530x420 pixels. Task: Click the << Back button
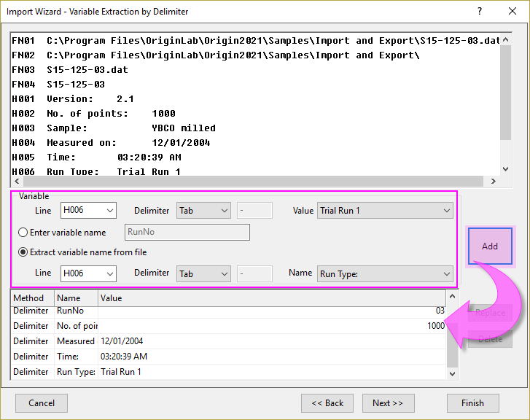327,402
